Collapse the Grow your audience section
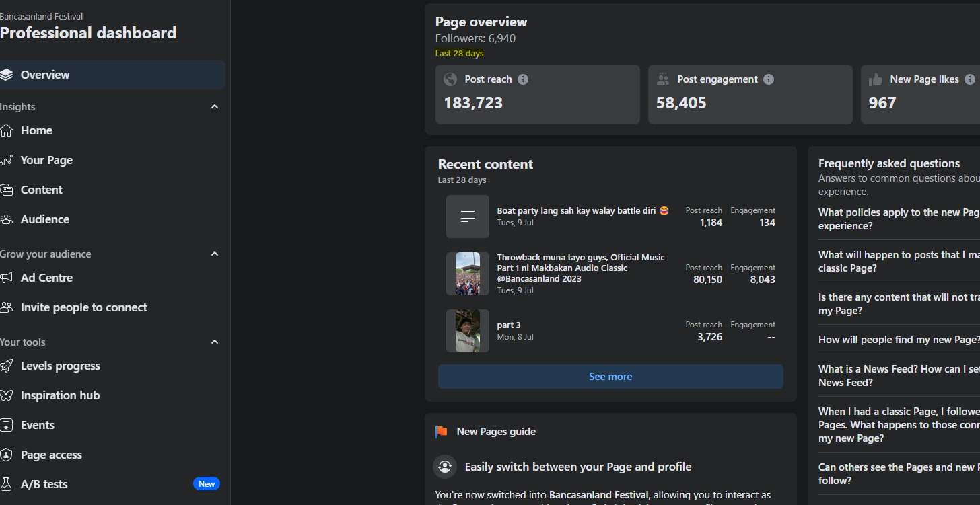Screen dimensions: 980x505 [215, 254]
